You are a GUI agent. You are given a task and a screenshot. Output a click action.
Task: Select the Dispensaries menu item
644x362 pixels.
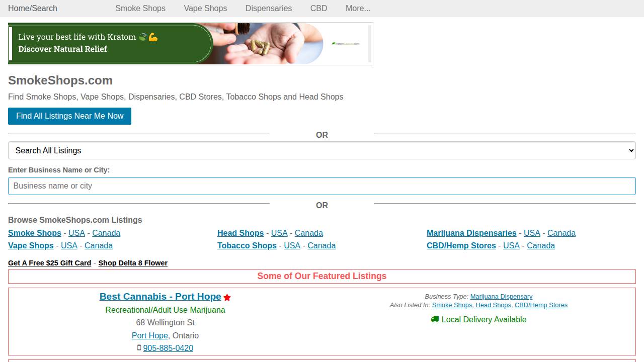coord(268,8)
